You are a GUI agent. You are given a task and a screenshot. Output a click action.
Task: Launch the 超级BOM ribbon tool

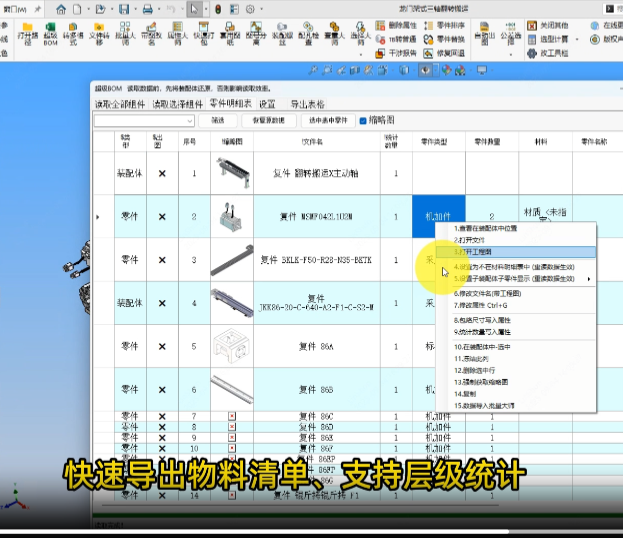click(50, 33)
